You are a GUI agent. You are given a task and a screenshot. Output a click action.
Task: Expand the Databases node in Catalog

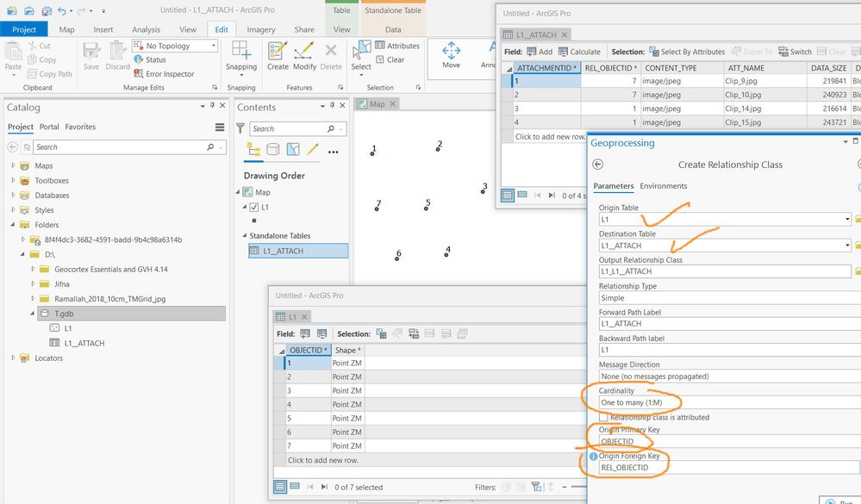point(13,195)
